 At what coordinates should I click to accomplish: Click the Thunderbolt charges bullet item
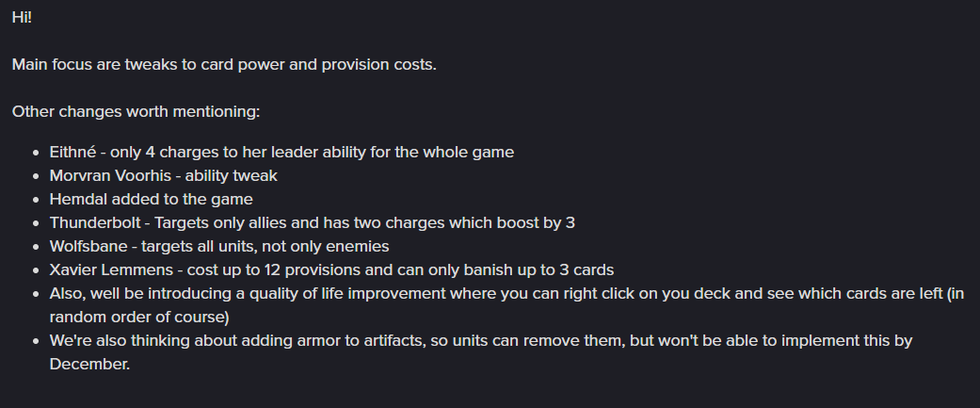pos(313,222)
